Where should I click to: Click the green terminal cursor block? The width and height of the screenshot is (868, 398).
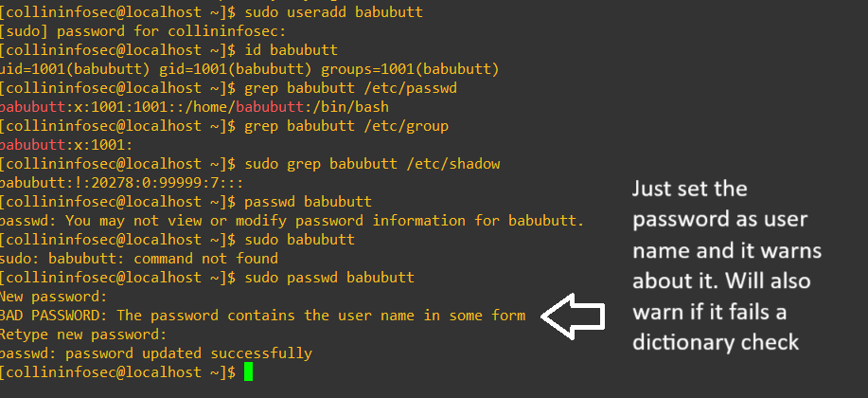point(249,372)
